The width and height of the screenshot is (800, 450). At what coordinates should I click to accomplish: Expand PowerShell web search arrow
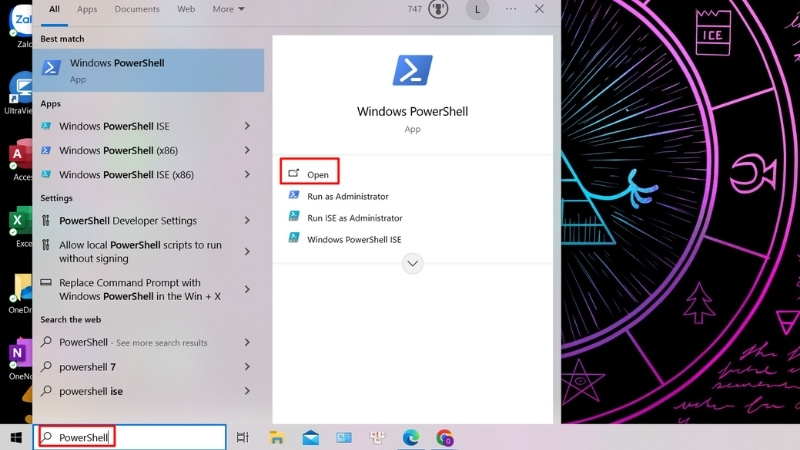tap(247, 342)
